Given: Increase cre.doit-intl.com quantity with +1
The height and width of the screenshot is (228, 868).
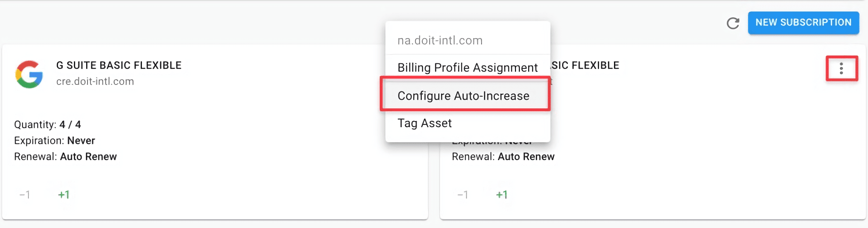Looking at the screenshot, I should 64,195.
